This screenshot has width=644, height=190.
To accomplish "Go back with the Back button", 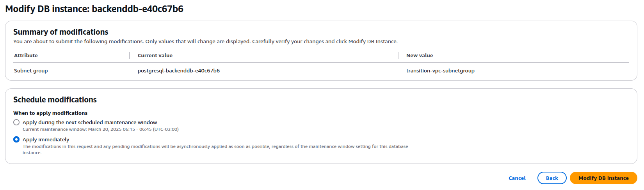I will [551, 178].
